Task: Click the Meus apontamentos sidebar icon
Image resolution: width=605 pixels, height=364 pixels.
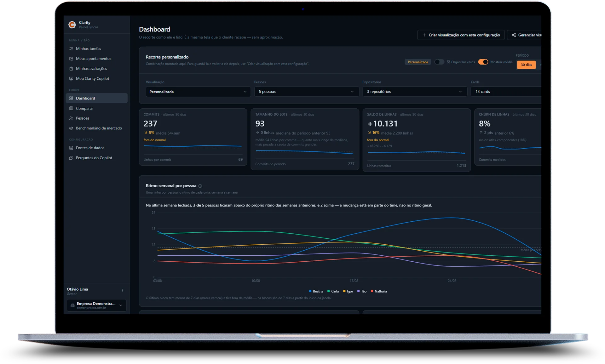Action: click(71, 59)
